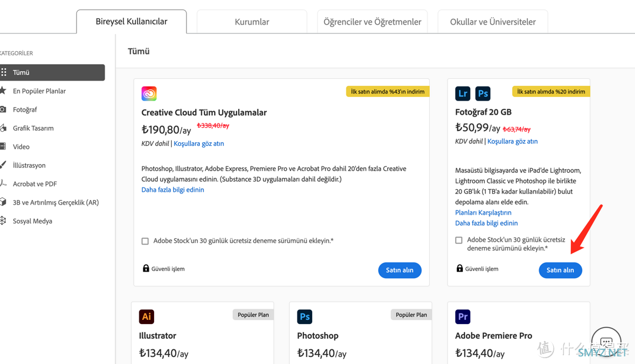Click the Illustrator plan title
Viewport: 635px width, 364px height.
point(158,336)
